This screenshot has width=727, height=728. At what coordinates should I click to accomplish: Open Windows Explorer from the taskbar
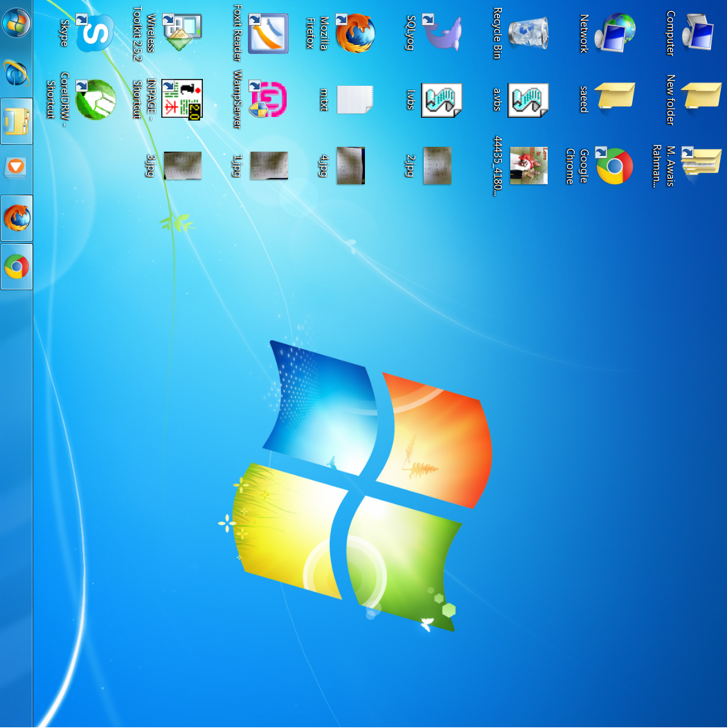coord(16,121)
